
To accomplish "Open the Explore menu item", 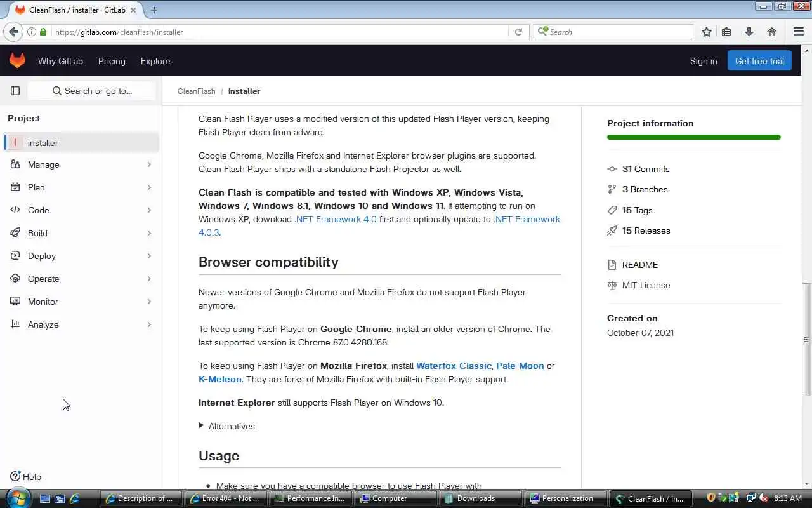I will [155, 61].
